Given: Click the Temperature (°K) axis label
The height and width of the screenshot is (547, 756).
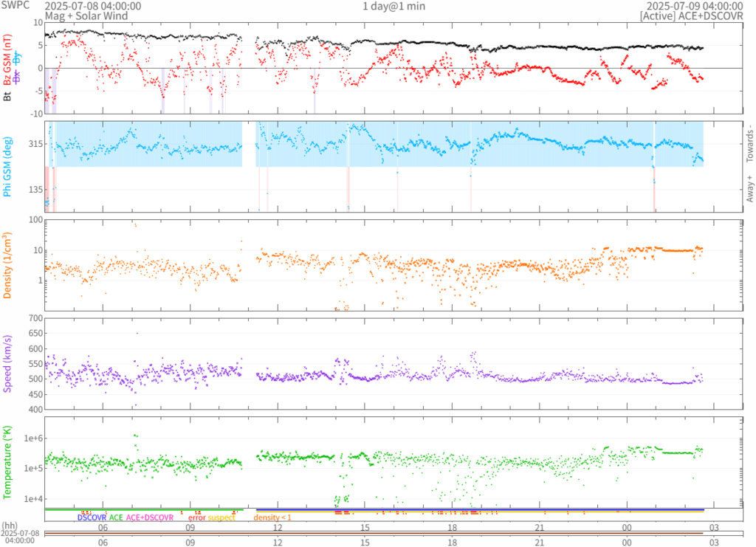Looking at the screenshot, I should tap(7, 461).
